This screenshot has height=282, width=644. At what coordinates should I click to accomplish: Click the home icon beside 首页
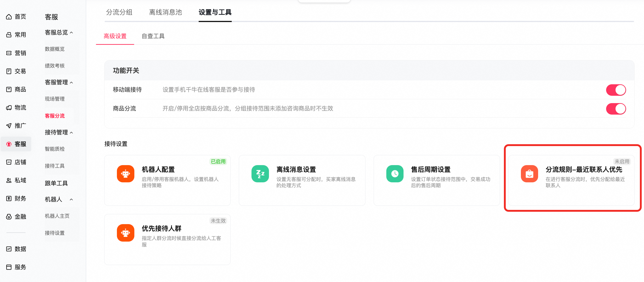[x=9, y=17]
